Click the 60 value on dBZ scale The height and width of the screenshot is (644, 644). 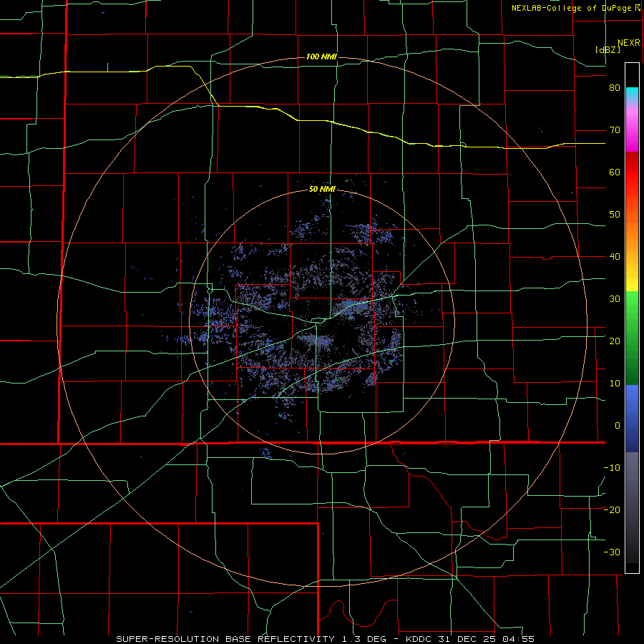615,172
